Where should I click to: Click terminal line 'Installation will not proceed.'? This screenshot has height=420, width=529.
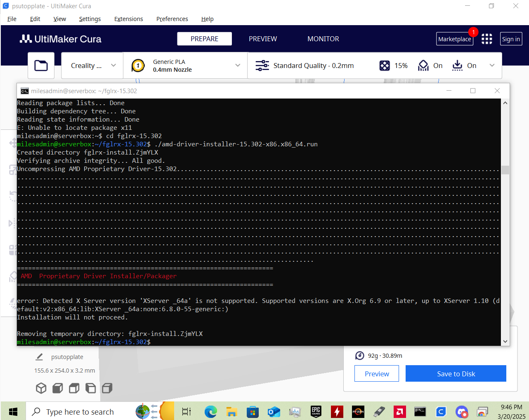(73, 317)
